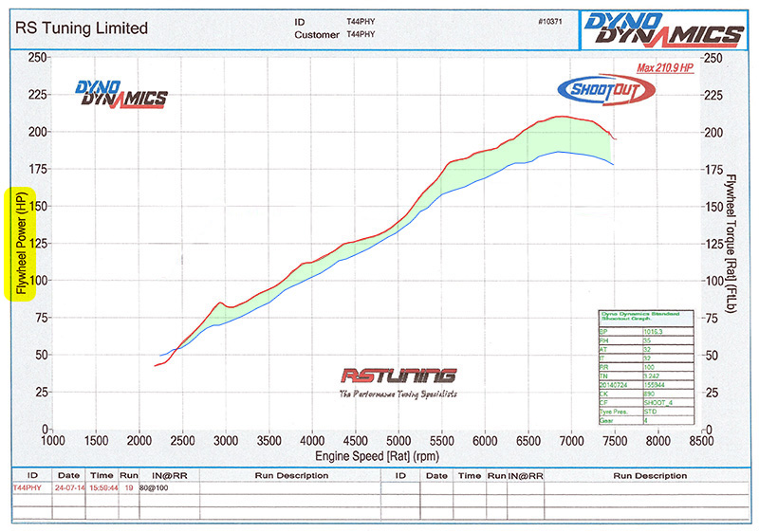This screenshot has width=759, height=532.
Task: Click the 3000 rpm tick label
Action: (x=226, y=441)
